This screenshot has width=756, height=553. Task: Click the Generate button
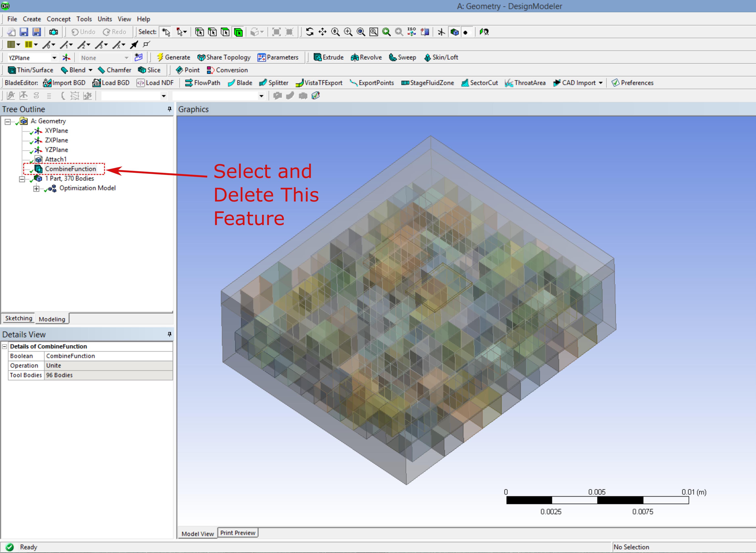(174, 57)
